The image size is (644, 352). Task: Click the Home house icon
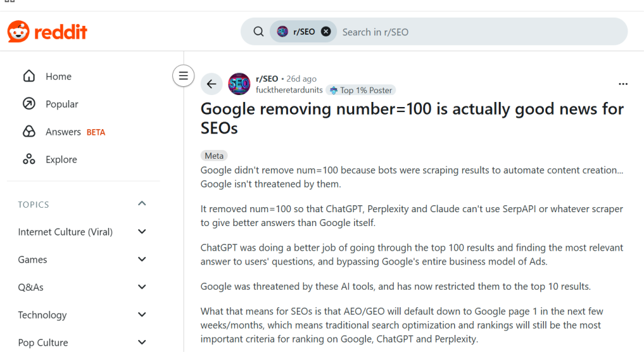tap(29, 76)
